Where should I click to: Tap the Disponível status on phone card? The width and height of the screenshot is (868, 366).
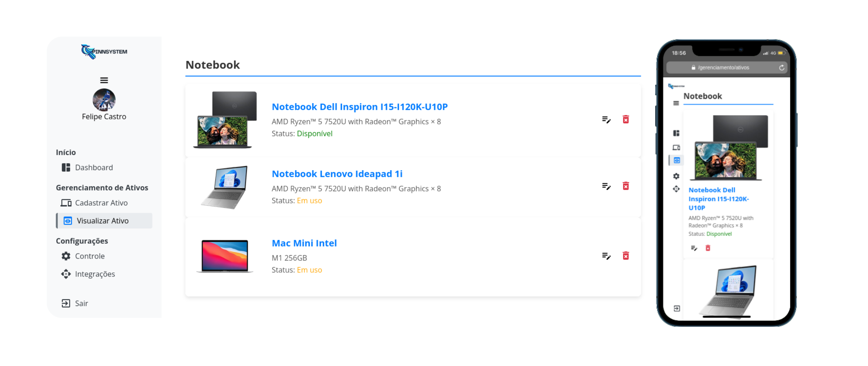coord(718,234)
